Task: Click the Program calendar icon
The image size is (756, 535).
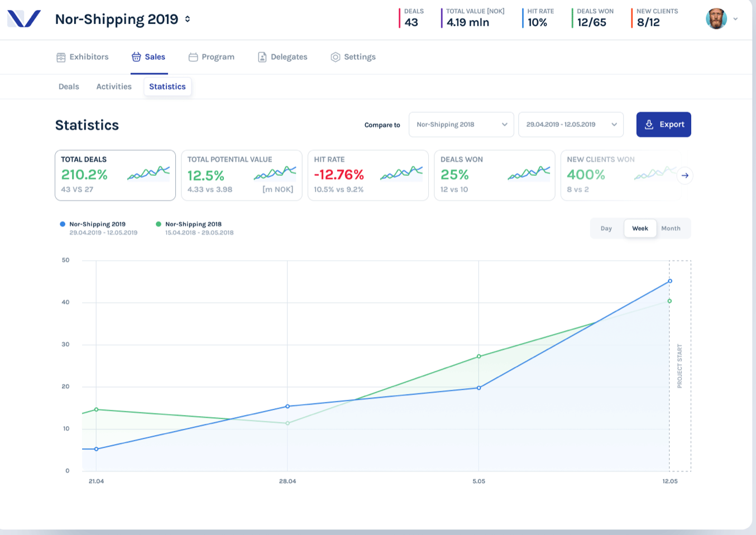Action: click(193, 57)
